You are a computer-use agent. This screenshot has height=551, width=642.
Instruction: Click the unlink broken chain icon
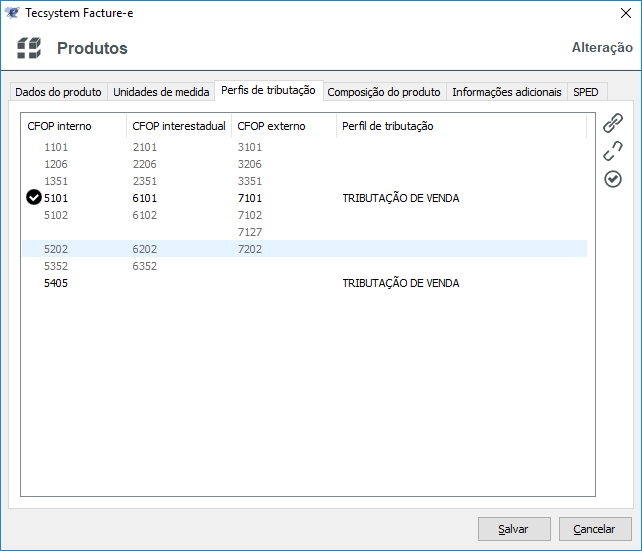tap(613, 151)
